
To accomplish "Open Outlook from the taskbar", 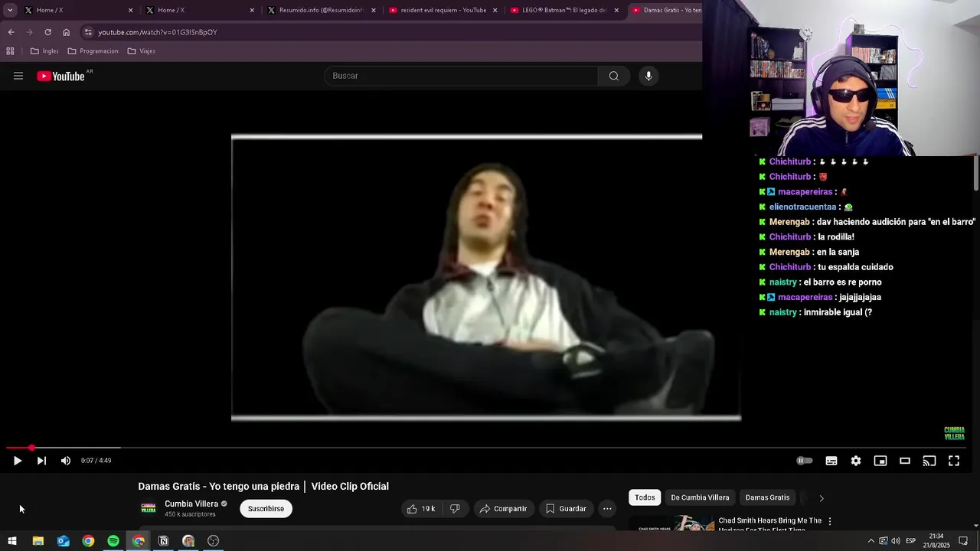I will pos(63,541).
